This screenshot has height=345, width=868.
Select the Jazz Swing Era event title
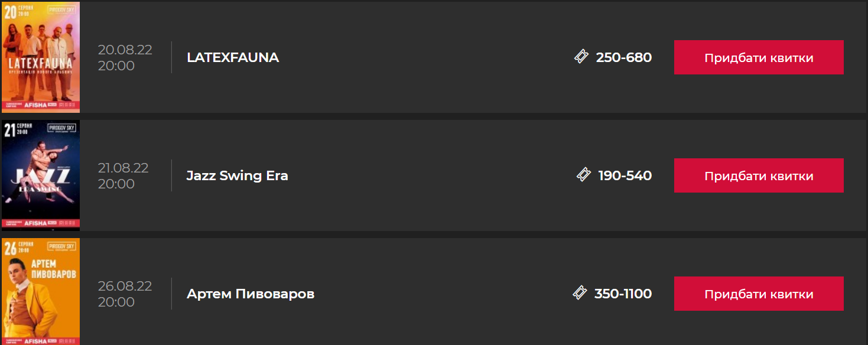point(238,175)
